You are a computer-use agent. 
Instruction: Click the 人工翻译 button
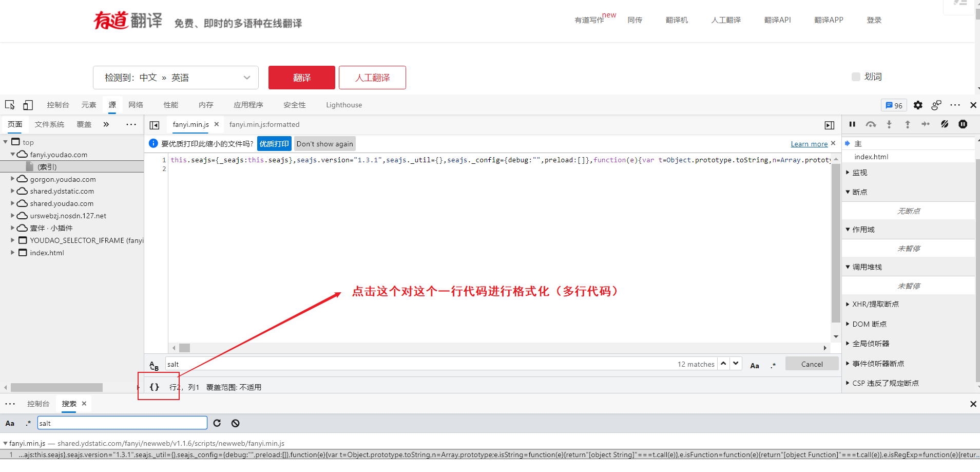coord(373,78)
